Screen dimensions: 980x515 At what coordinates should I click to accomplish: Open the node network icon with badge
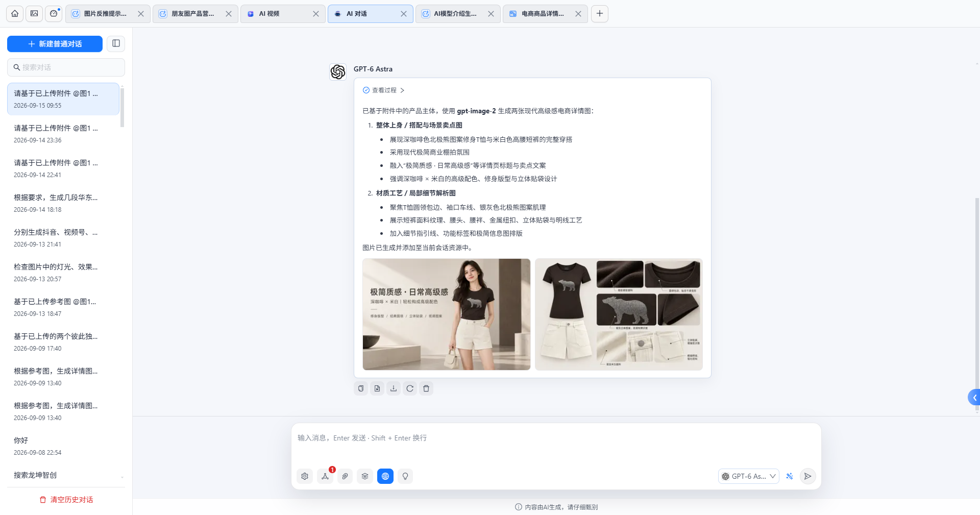pyautogui.click(x=325, y=476)
